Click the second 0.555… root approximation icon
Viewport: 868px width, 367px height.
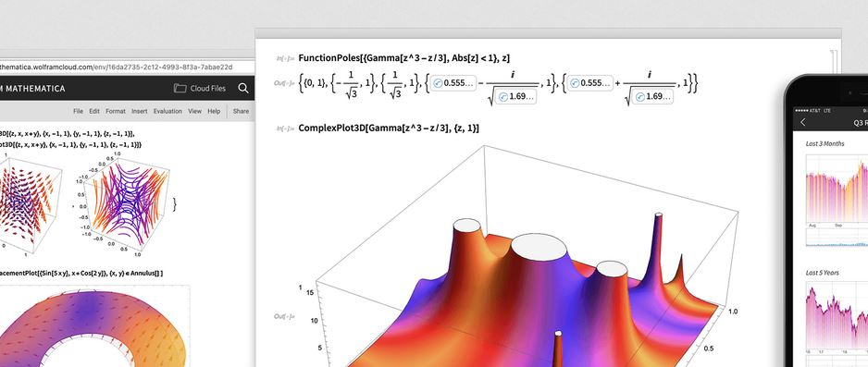(x=574, y=83)
